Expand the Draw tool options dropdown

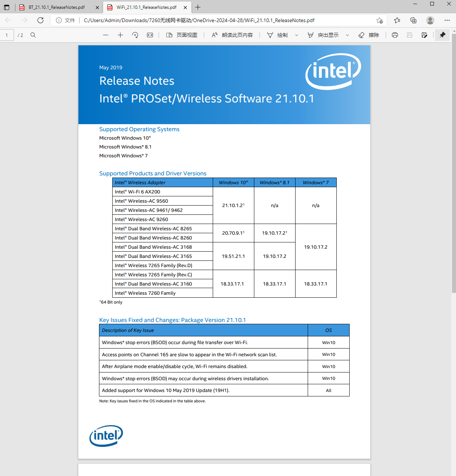click(x=297, y=35)
